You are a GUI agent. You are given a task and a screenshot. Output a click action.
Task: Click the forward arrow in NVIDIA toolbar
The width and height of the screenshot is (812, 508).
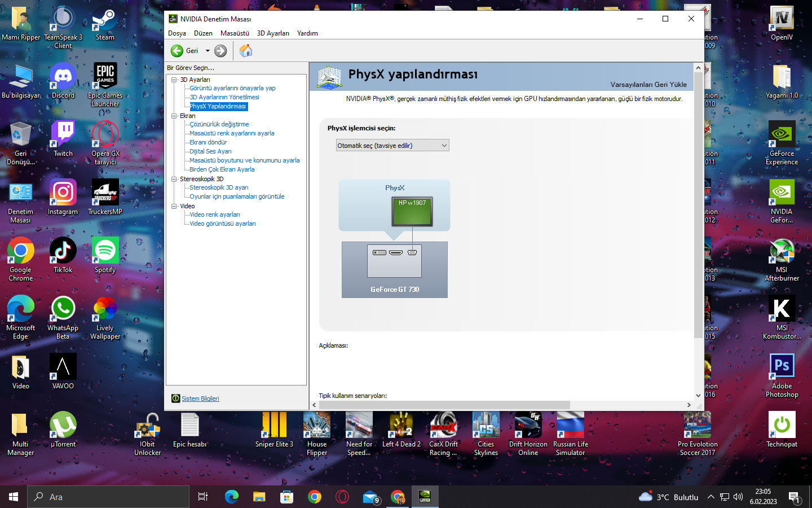click(220, 51)
